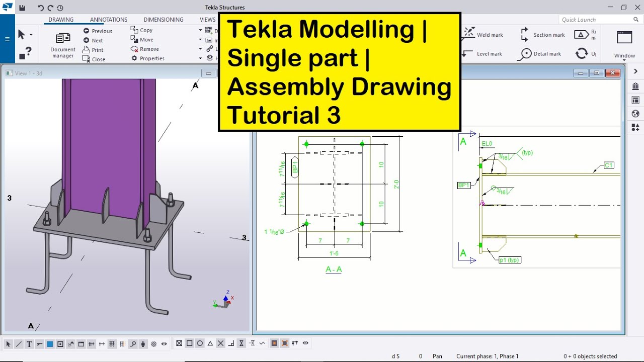The image size is (644, 362).
Task: Toggle the select views switch
Action: [81, 344]
